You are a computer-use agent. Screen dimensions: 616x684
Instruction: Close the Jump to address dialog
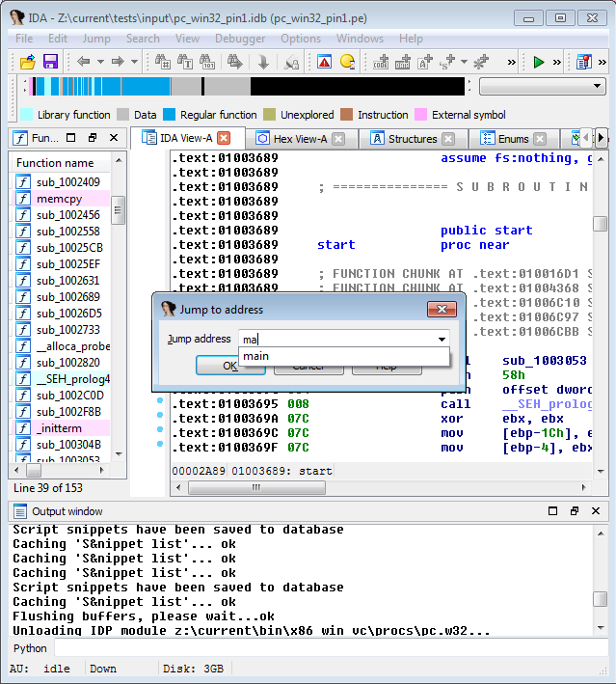442,310
